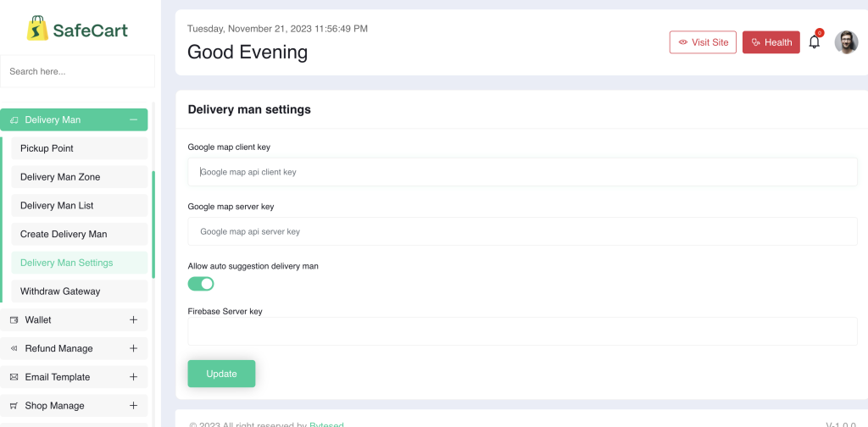The height and width of the screenshot is (427, 868).
Task: Click the SafeCart brand name text
Action: click(90, 30)
